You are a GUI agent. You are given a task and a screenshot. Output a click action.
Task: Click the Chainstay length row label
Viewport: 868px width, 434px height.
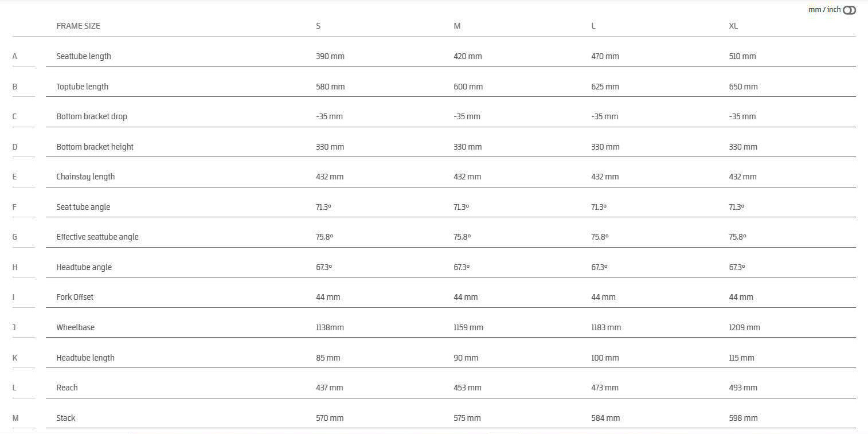85,177
